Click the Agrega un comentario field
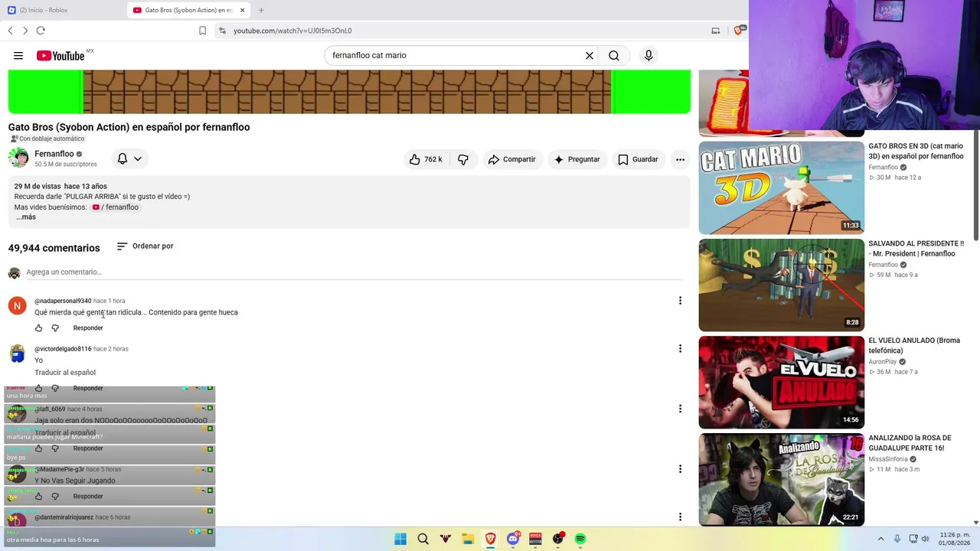Viewport: 980px width, 551px height. tap(354, 272)
